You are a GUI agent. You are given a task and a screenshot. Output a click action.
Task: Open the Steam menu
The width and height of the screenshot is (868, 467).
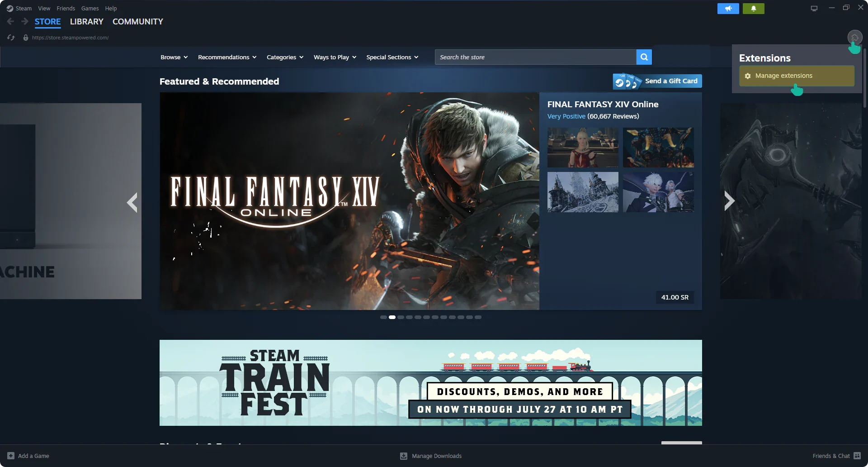(x=24, y=8)
